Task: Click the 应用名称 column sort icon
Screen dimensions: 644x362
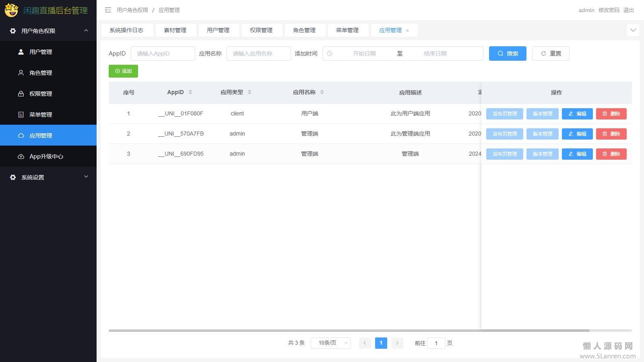Action: click(x=322, y=92)
